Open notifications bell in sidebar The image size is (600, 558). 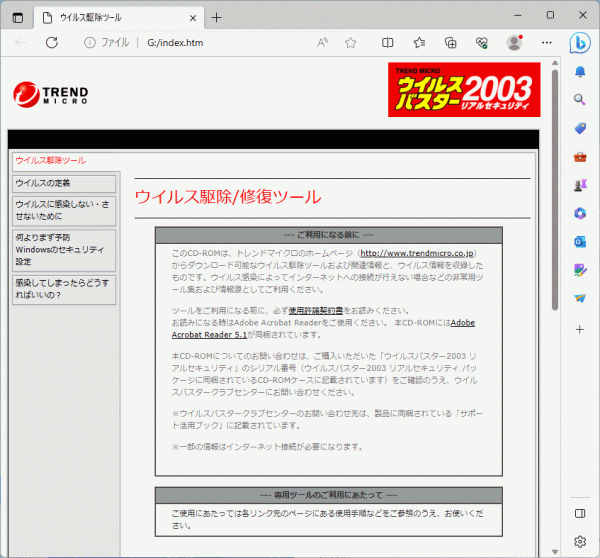click(580, 72)
